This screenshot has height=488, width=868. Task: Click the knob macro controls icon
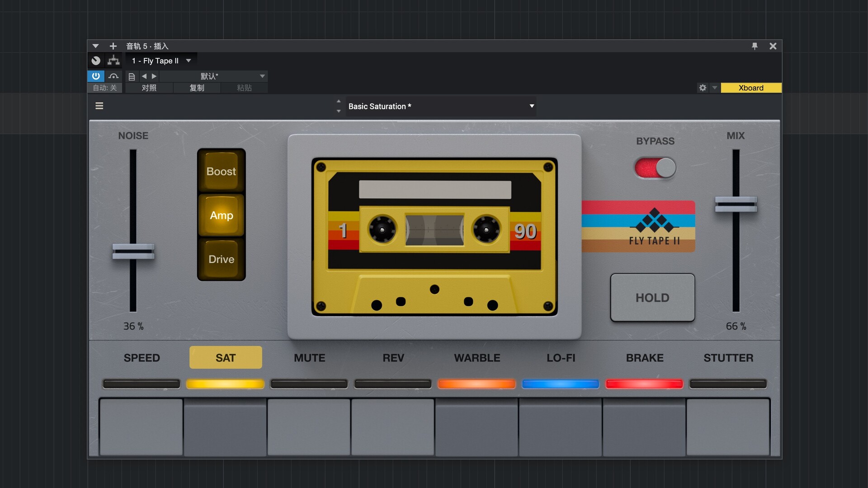click(x=96, y=61)
